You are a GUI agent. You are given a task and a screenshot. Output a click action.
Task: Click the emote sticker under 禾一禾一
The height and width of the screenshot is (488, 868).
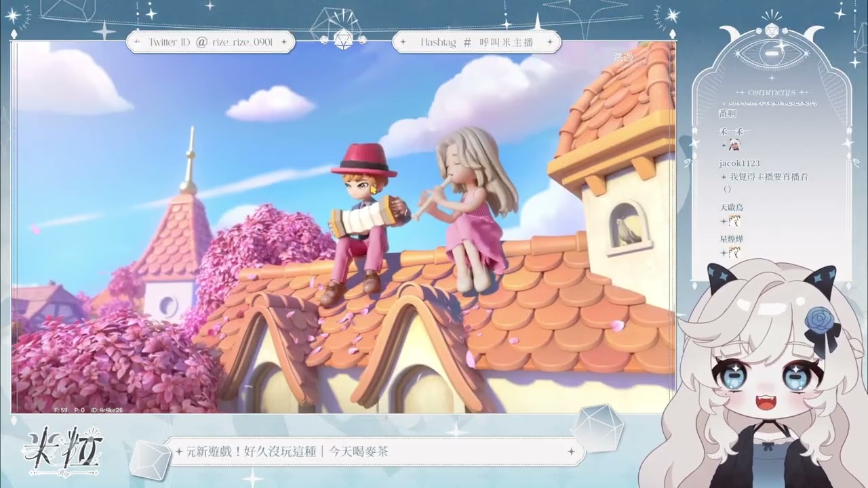pyautogui.click(x=734, y=145)
